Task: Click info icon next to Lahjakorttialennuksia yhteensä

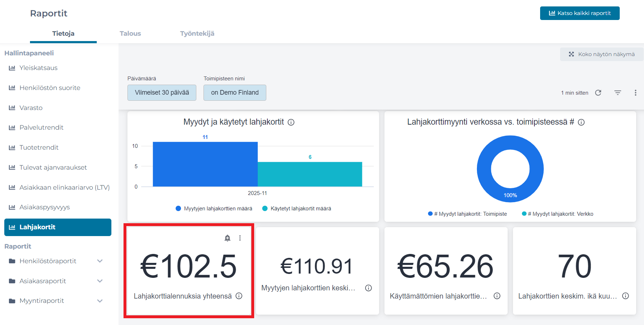Action: pos(239,296)
